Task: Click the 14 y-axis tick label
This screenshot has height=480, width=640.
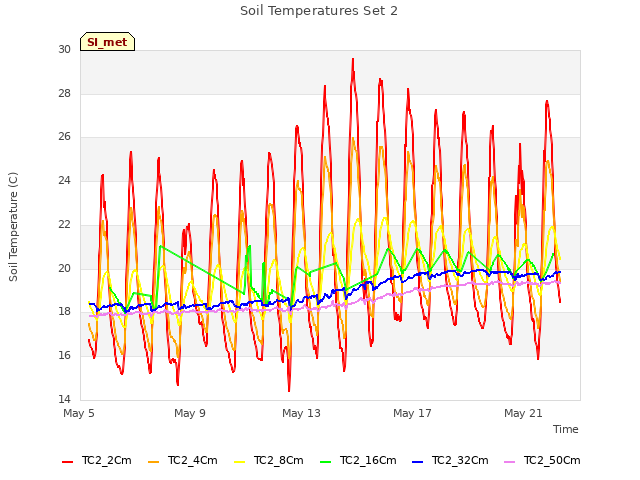Action: tap(64, 399)
